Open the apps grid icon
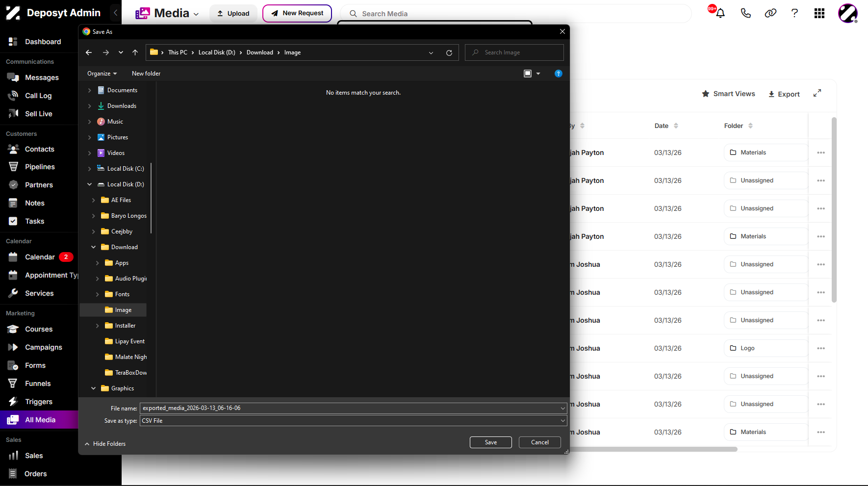The width and height of the screenshot is (868, 486). 819,13
